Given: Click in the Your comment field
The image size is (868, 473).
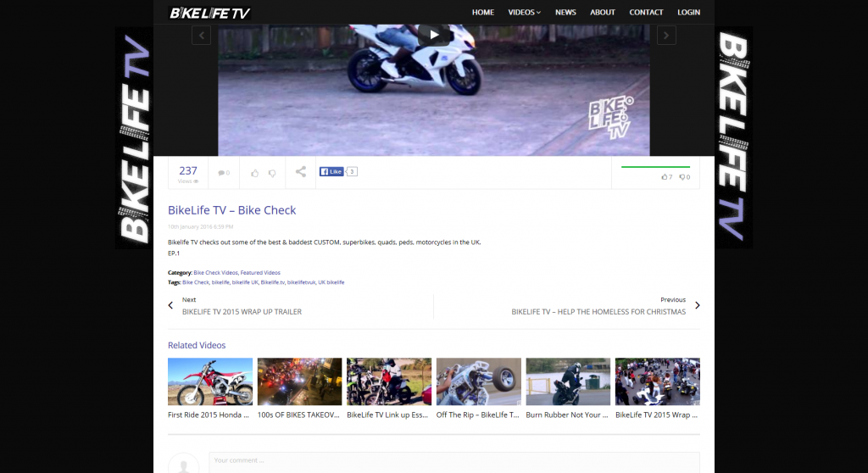Looking at the screenshot, I should (453, 462).
